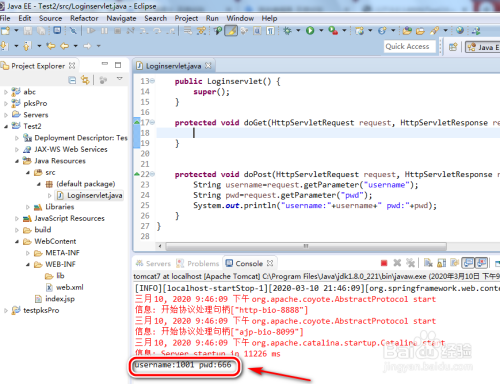Click the Clear Console icon
This screenshot has height=384, width=500.
(x=428, y=263)
